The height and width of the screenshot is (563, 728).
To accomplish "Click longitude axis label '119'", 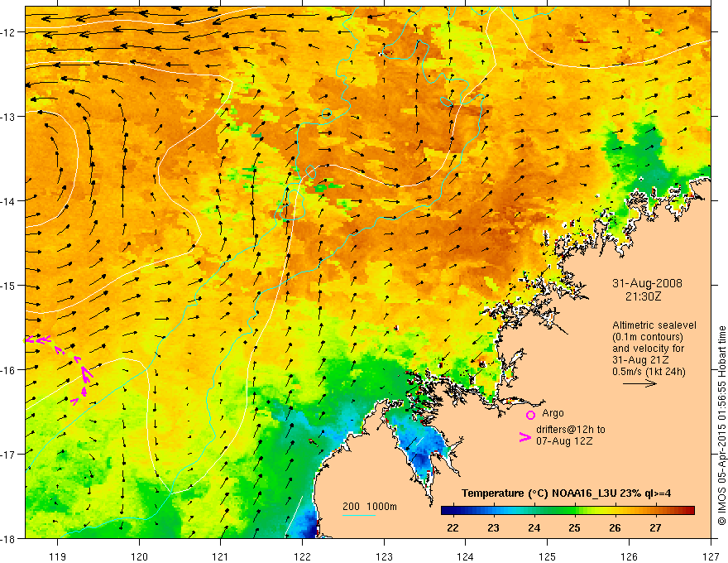I will (x=58, y=556).
